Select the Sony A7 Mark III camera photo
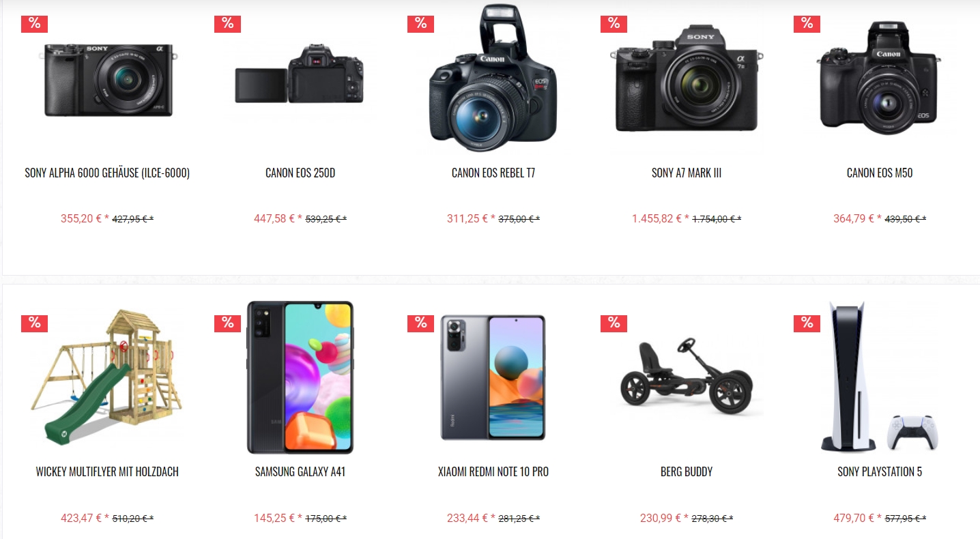 coord(687,78)
